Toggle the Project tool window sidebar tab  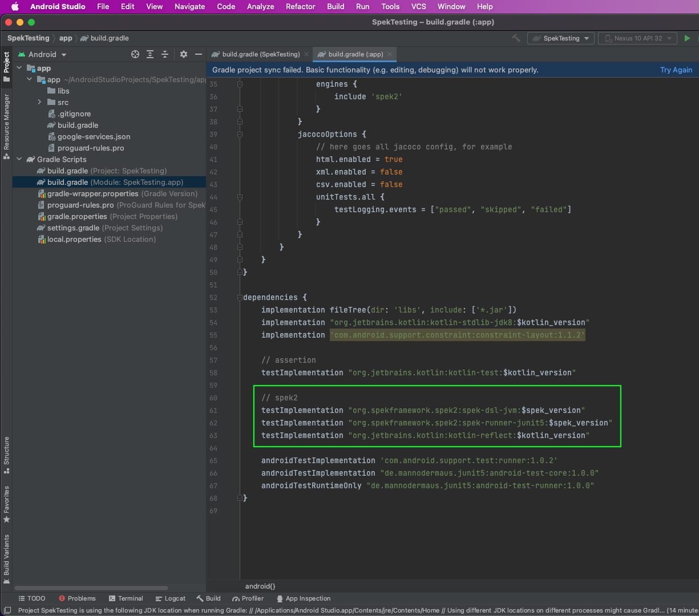pos(6,66)
